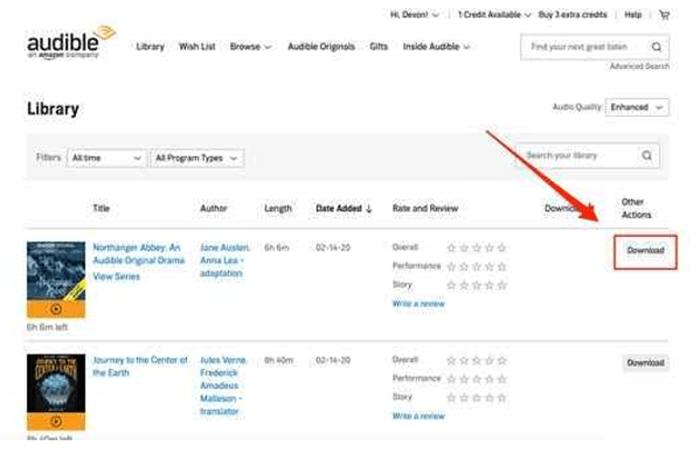This screenshot has height=460, width=700.
Task: Open All Program Types filter dropdown
Action: pos(197,158)
